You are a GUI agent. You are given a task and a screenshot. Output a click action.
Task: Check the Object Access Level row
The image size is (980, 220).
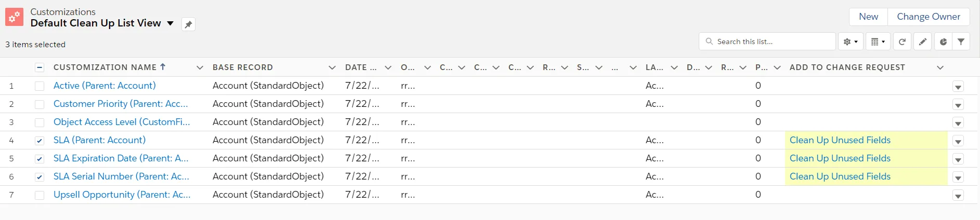40,122
